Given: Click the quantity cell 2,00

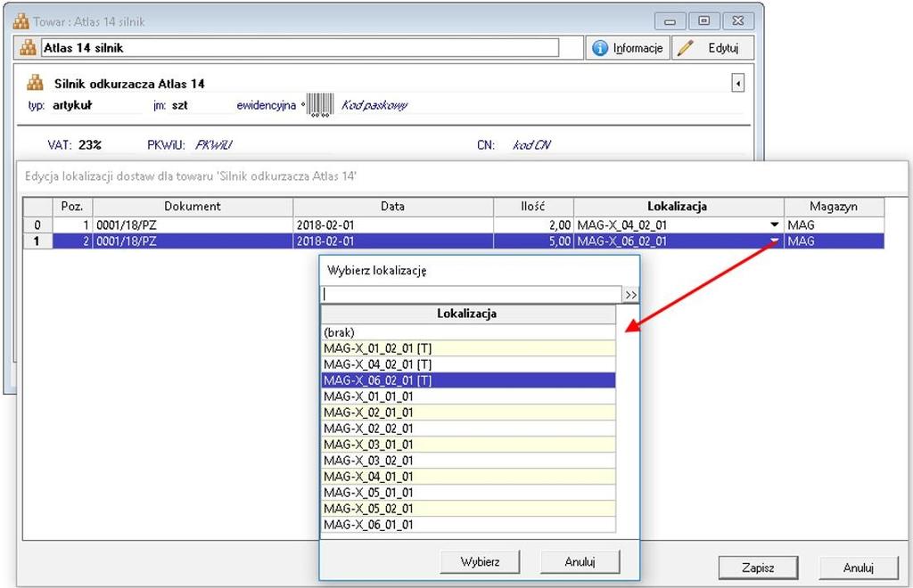Looking at the screenshot, I should click(533, 225).
